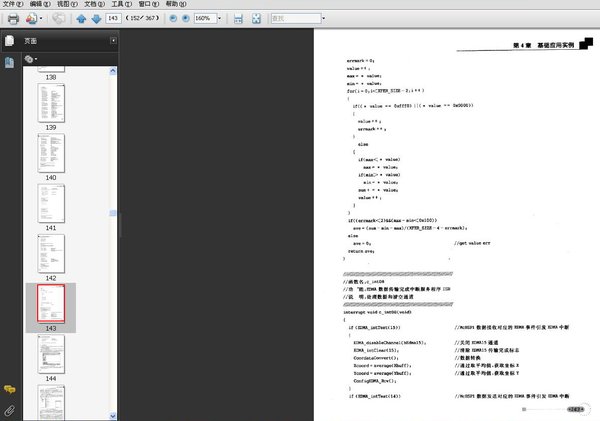Viewport: 600px width, 421px height.
Task: Click the 页面 panel title text
Action: click(x=31, y=41)
